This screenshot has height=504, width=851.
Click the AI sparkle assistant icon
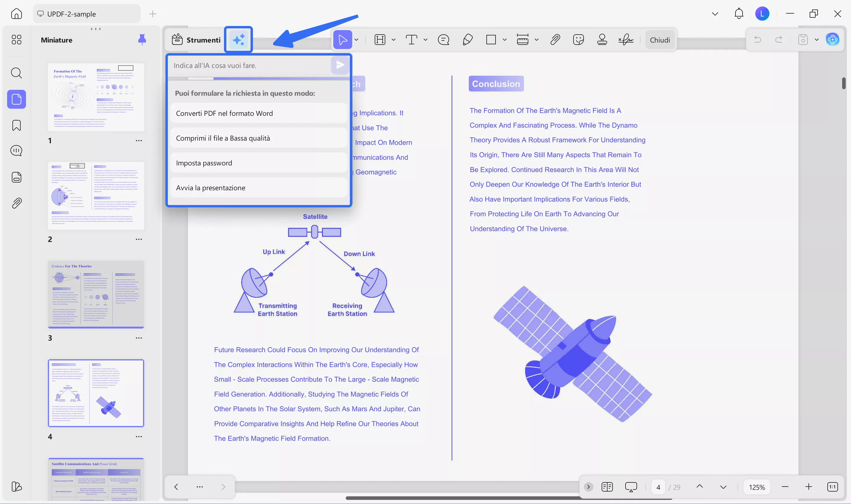[x=238, y=40]
